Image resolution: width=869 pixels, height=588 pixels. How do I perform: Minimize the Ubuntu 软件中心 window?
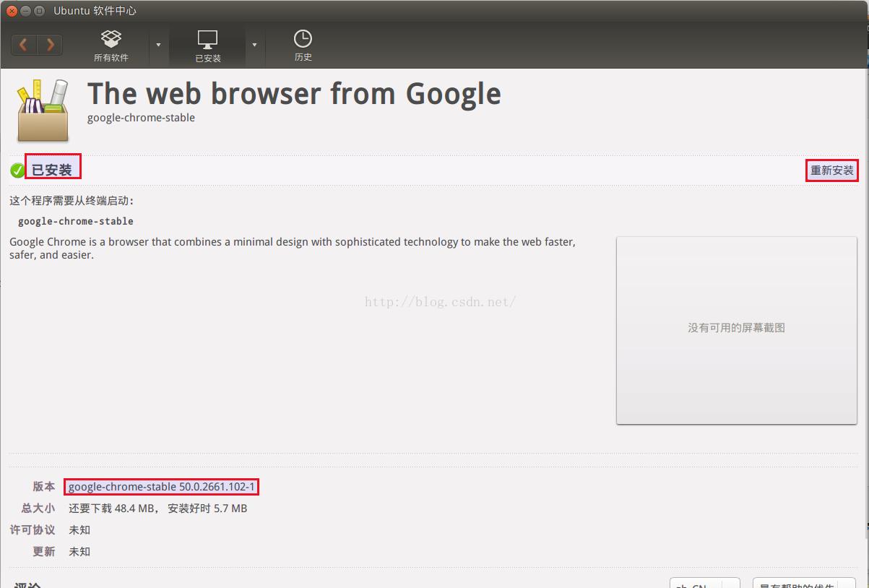click(x=26, y=11)
